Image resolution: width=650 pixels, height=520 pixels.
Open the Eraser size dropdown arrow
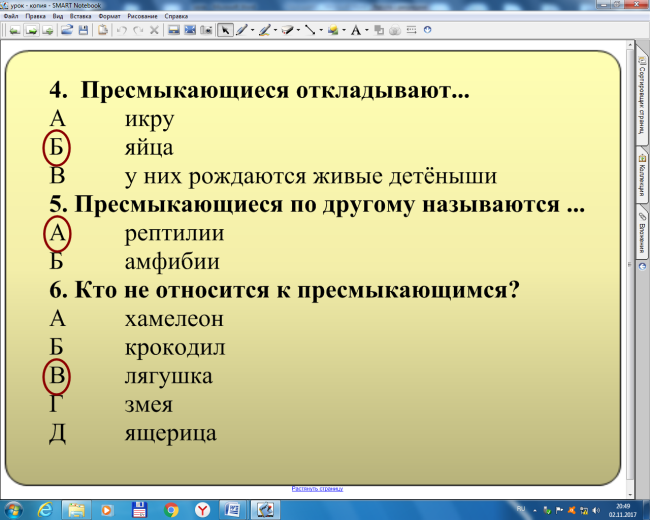(299, 30)
